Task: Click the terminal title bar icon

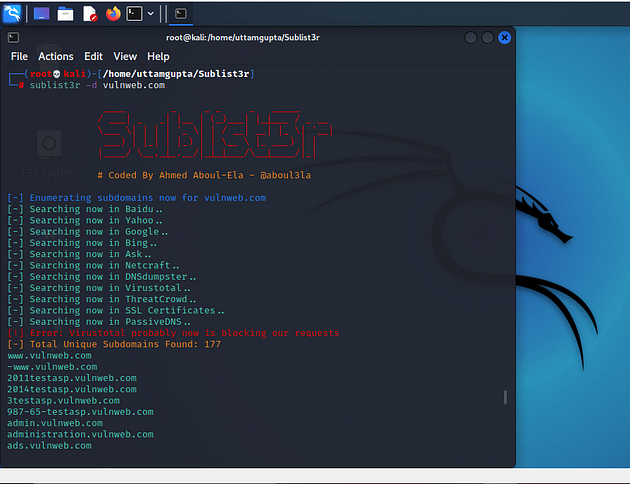Action: point(13,38)
